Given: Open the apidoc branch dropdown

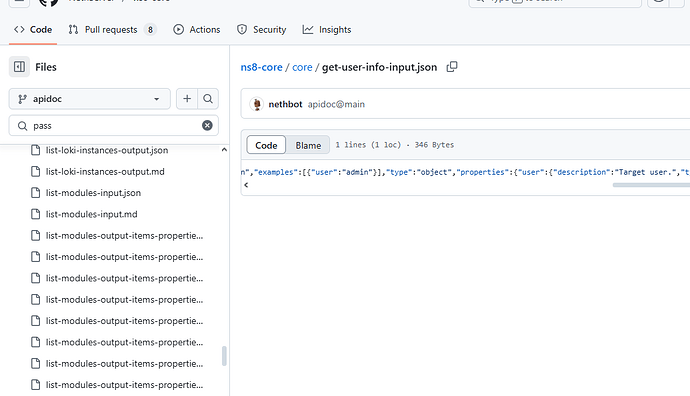Looking at the screenshot, I should (90, 99).
